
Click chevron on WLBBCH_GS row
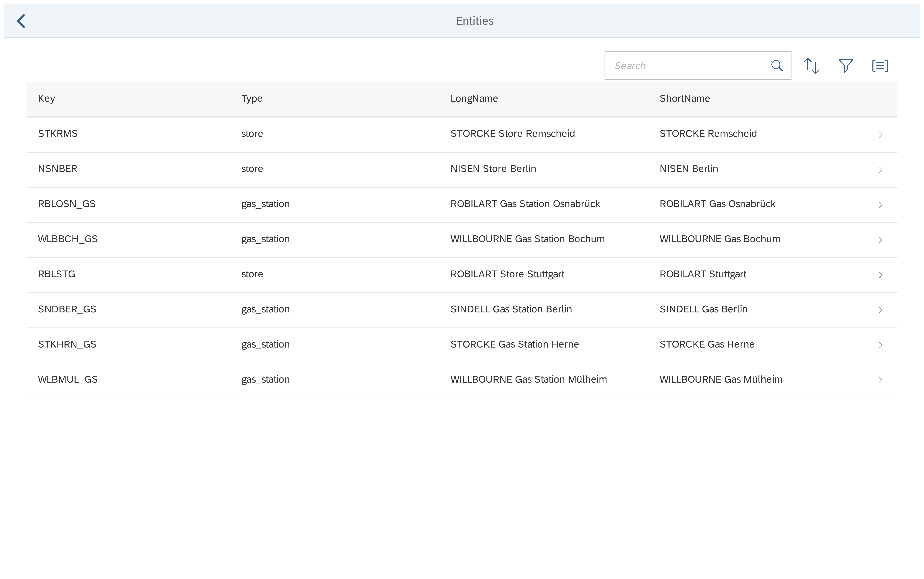(x=880, y=240)
